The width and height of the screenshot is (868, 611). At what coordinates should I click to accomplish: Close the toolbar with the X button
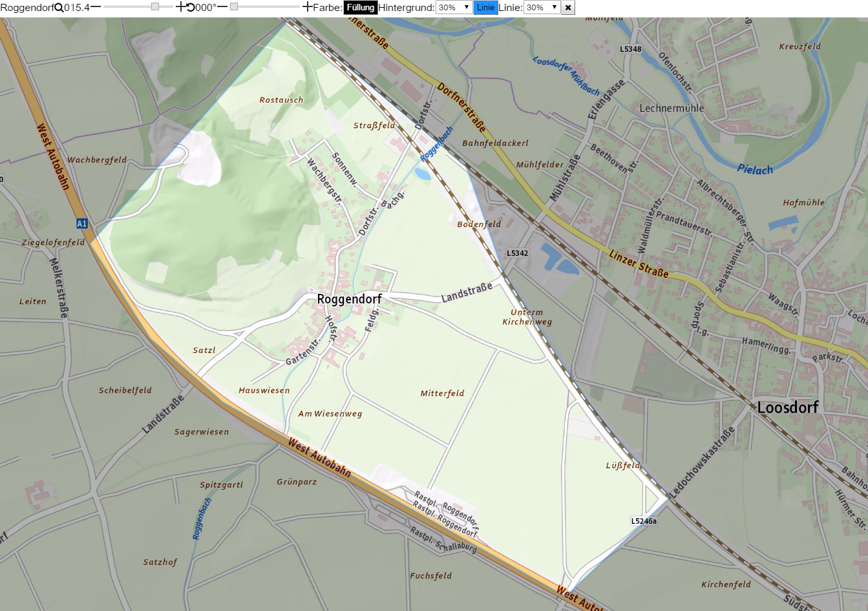[568, 8]
